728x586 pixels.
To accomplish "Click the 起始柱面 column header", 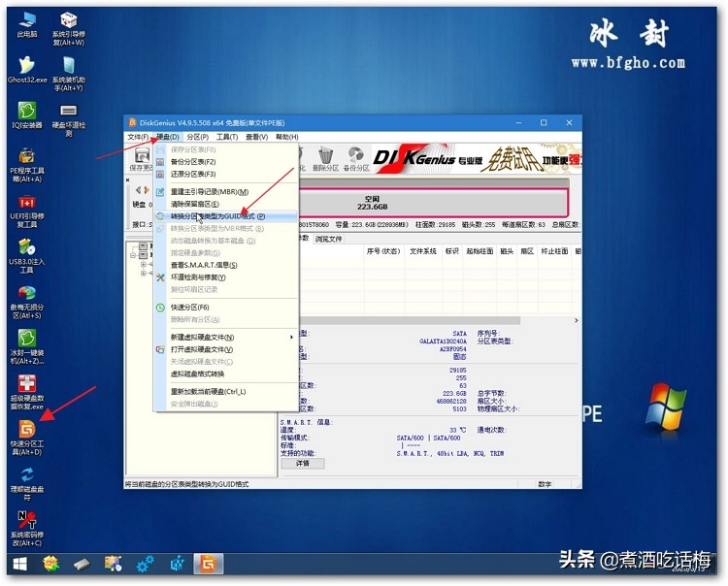I will [480, 251].
